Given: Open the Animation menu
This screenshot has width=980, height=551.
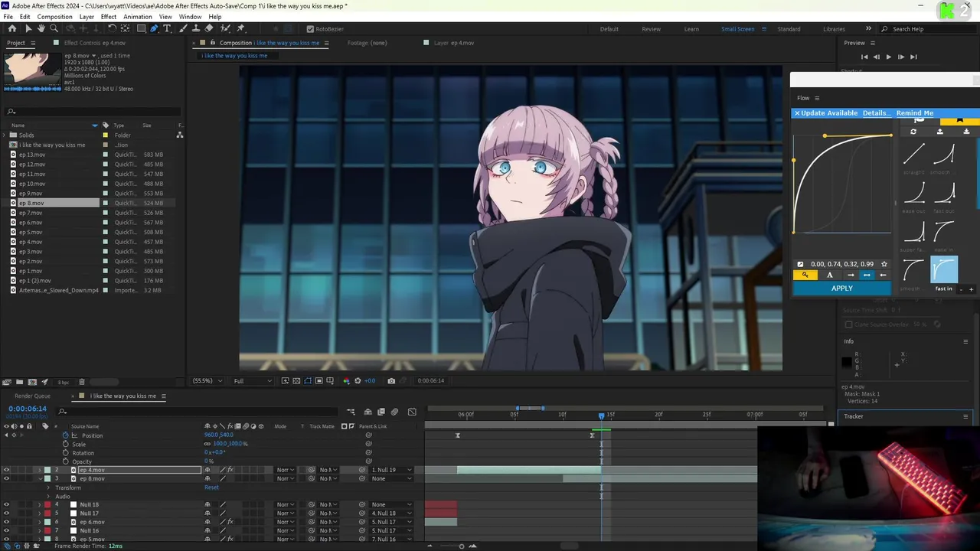Looking at the screenshot, I should tap(138, 17).
